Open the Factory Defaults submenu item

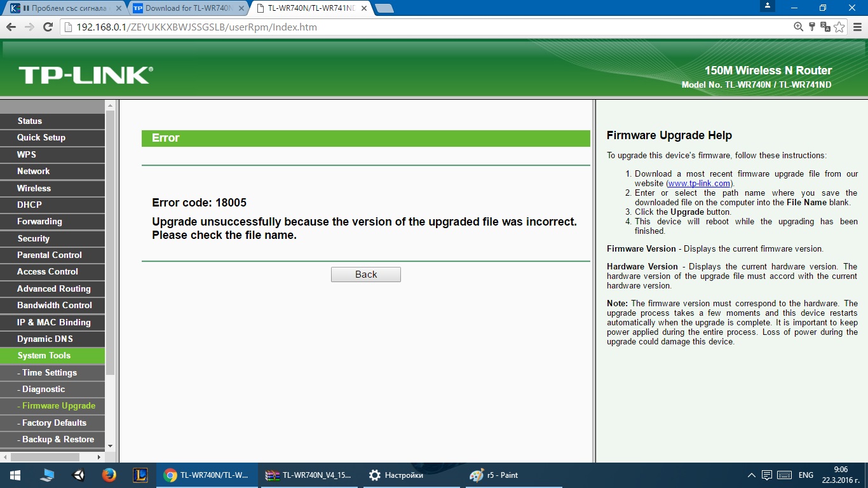coord(52,423)
